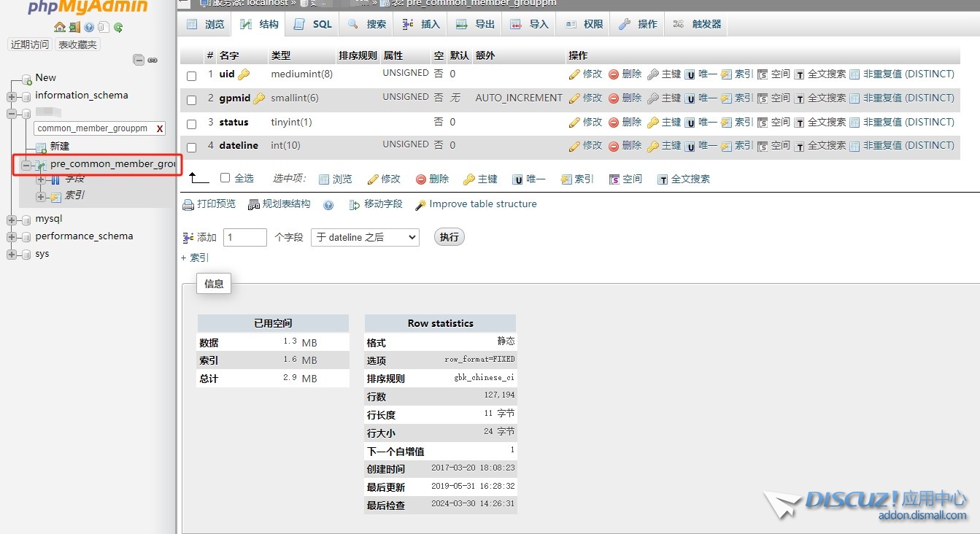The width and height of the screenshot is (980, 534).
Task: Expand the 字段 node
Action: point(41,179)
